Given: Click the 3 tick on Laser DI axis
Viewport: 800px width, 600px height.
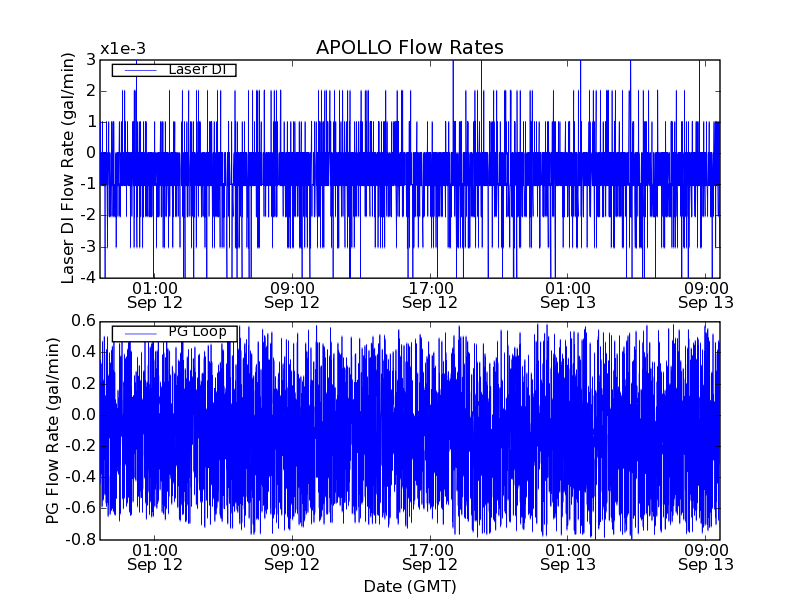Looking at the screenshot, I should pyautogui.click(x=91, y=60).
